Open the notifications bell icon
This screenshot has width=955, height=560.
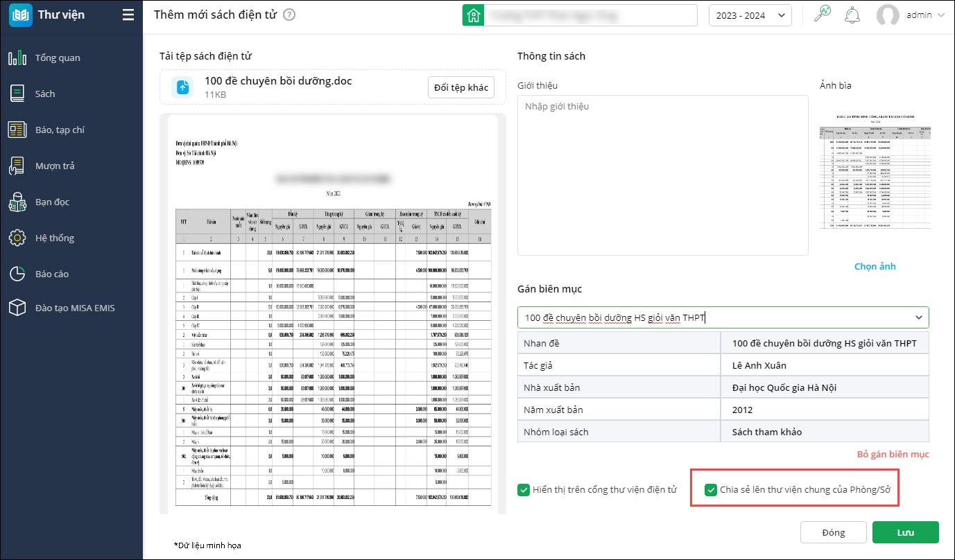coord(852,15)
